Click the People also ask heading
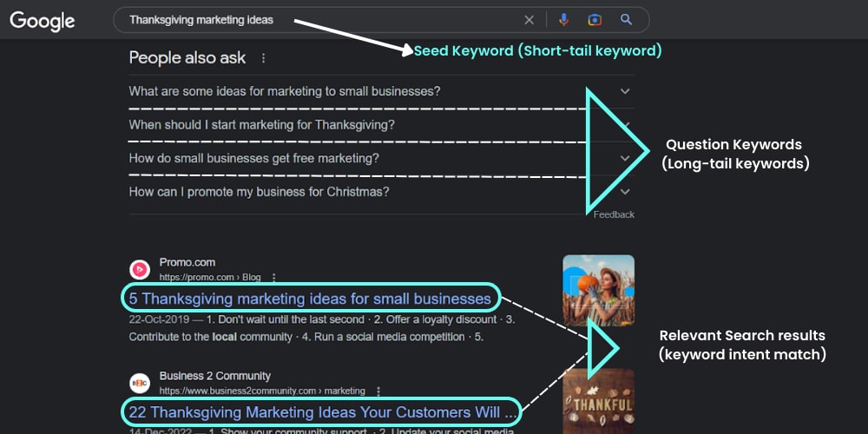868x434 pixels. 187,58
